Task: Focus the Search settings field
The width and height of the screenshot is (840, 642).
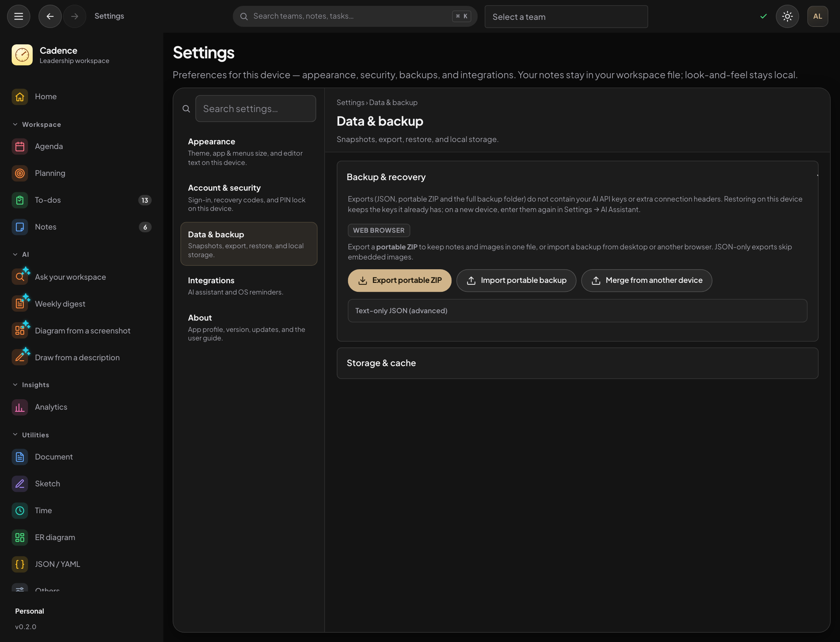Action: [x=255, y=109]
